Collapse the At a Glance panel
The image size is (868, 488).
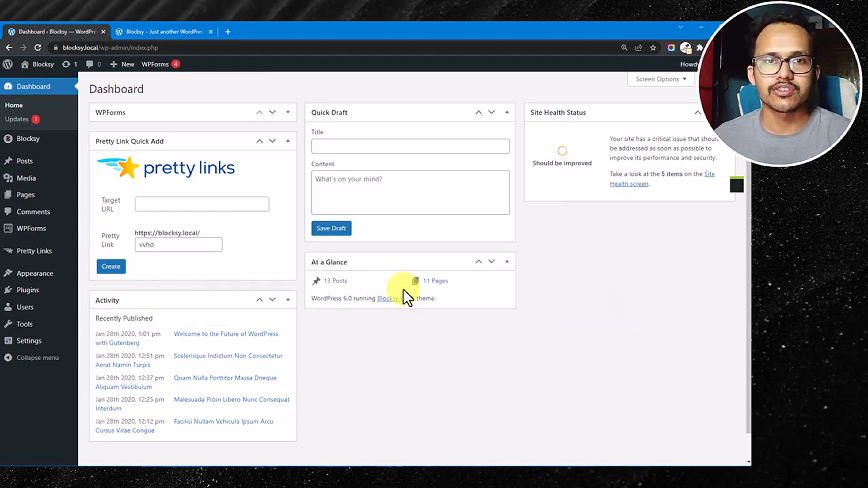[x=507, y=262]
